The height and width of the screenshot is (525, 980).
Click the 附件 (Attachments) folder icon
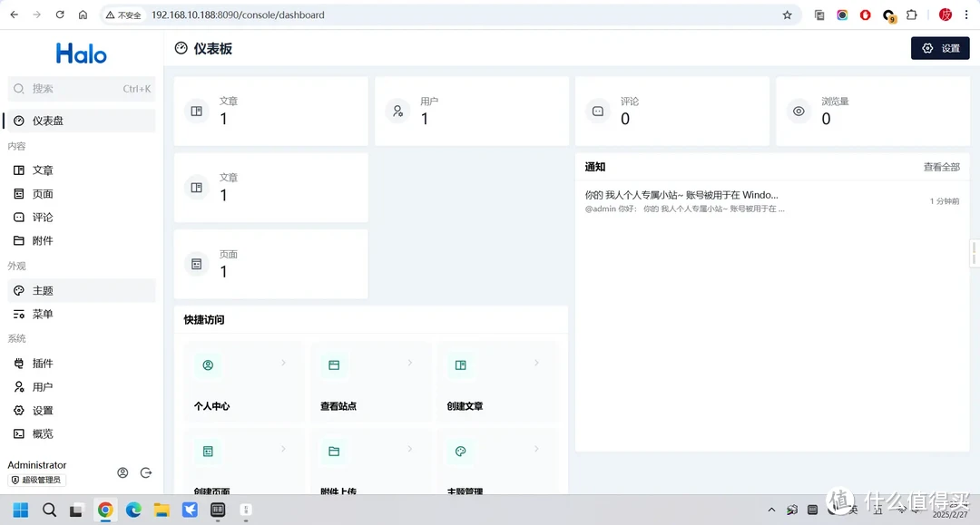pyautogui.click(x=20, y=240)
